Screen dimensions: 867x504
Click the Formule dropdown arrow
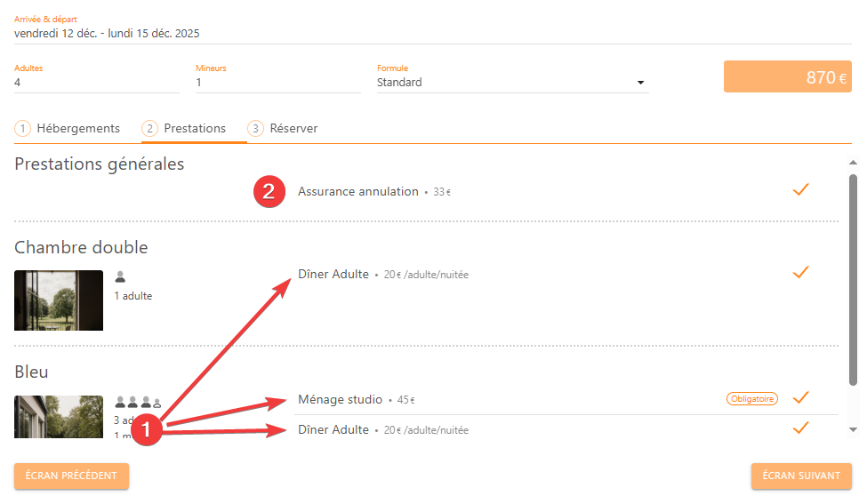coord(640,84)
